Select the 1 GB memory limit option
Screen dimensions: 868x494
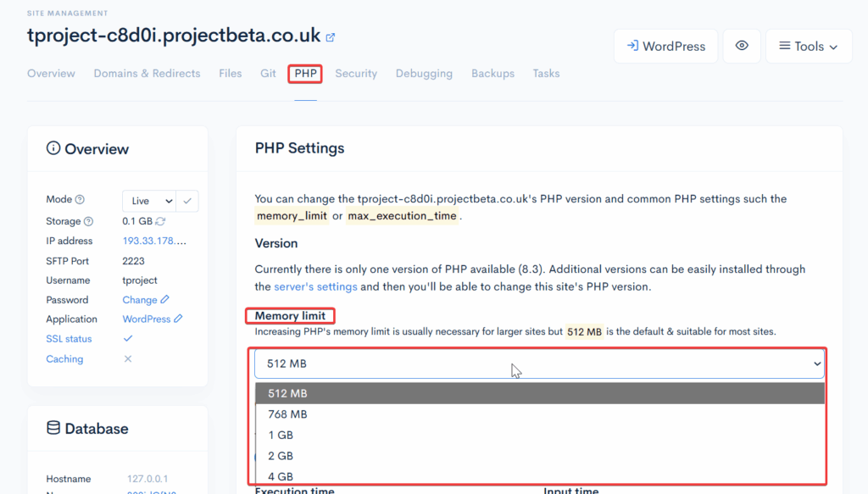pos(281,435)
